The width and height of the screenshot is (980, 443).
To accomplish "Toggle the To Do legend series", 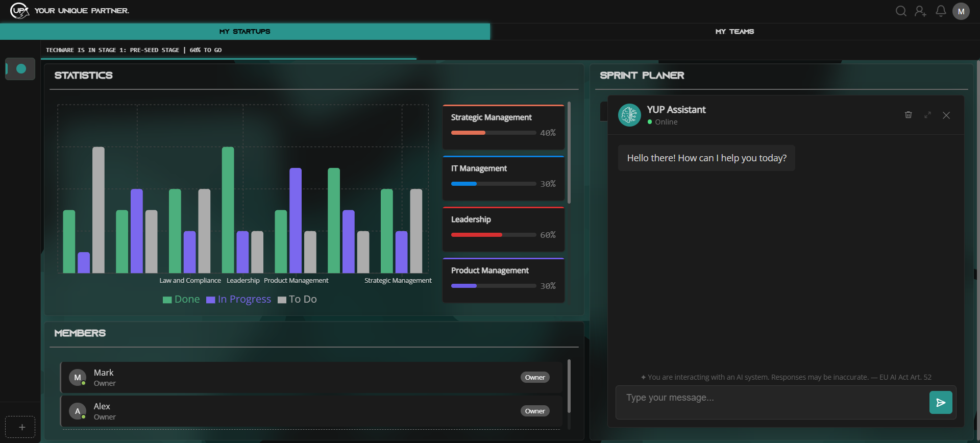I will click(x=297, y=300).
